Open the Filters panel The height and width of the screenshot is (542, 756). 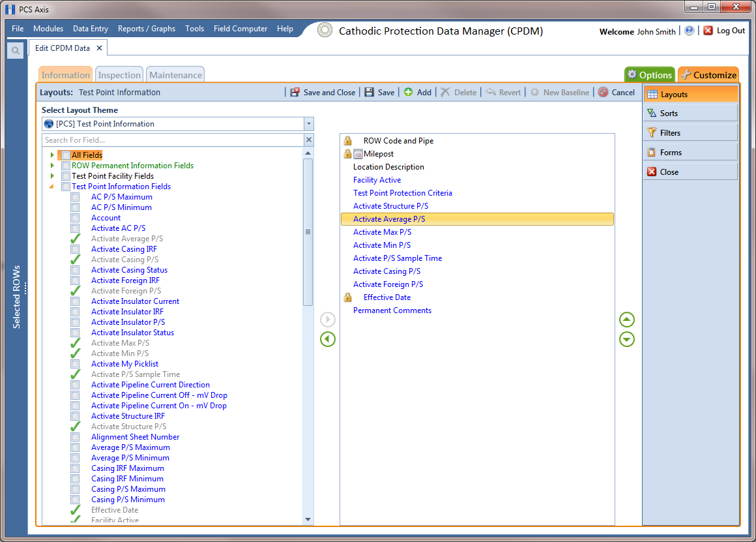pos(690,132)
